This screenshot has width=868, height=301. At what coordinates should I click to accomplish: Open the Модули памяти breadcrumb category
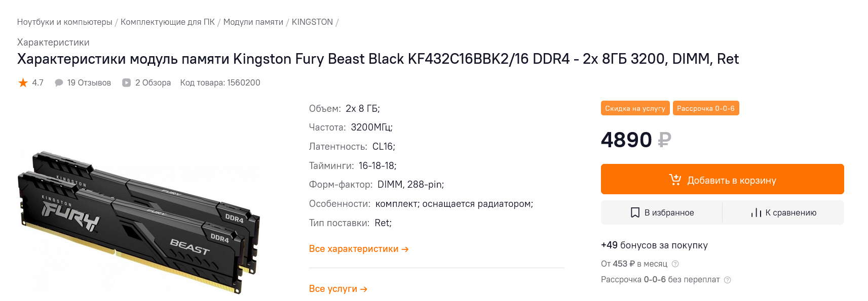[253, 22]
